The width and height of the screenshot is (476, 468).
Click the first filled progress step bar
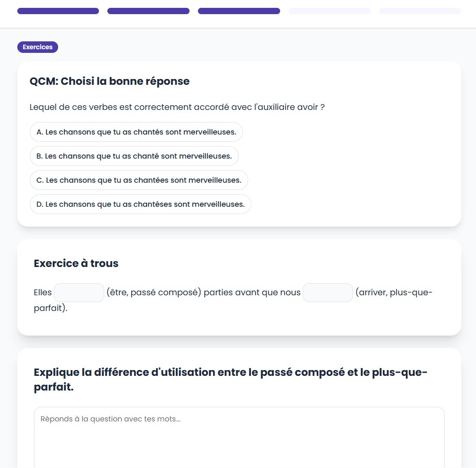click(58, 11)
